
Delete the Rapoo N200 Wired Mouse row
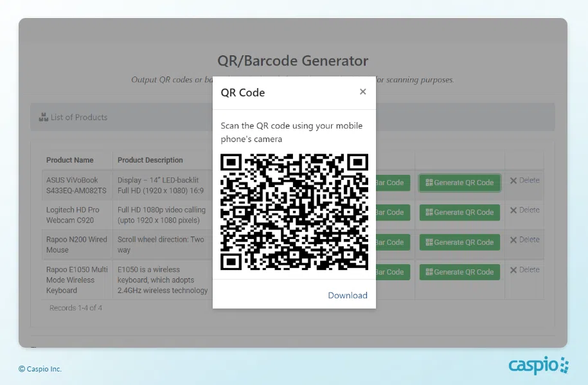[x=524, y=240]
